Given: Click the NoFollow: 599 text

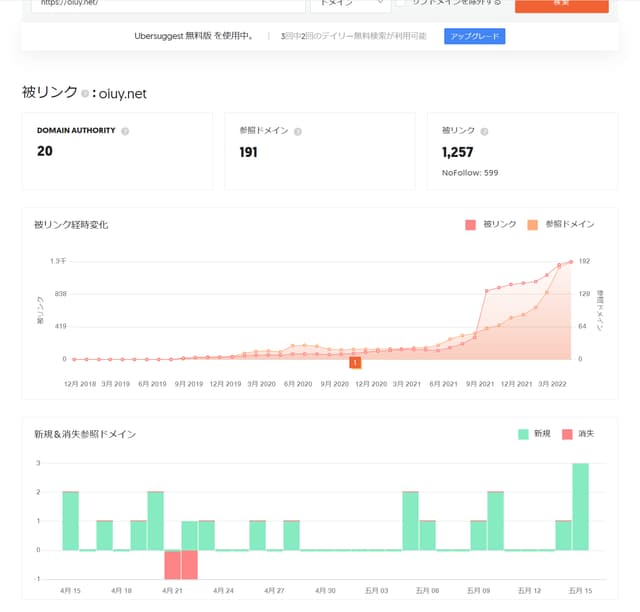Looking at the screenshot, I should 470,173.
